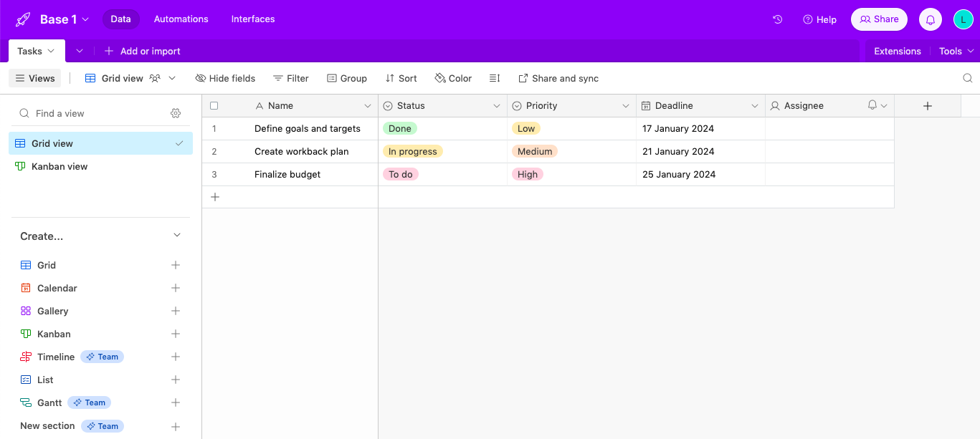Click the bell icon on the Assignee column
The image size is (980, 439).
(x=873, y=105)
